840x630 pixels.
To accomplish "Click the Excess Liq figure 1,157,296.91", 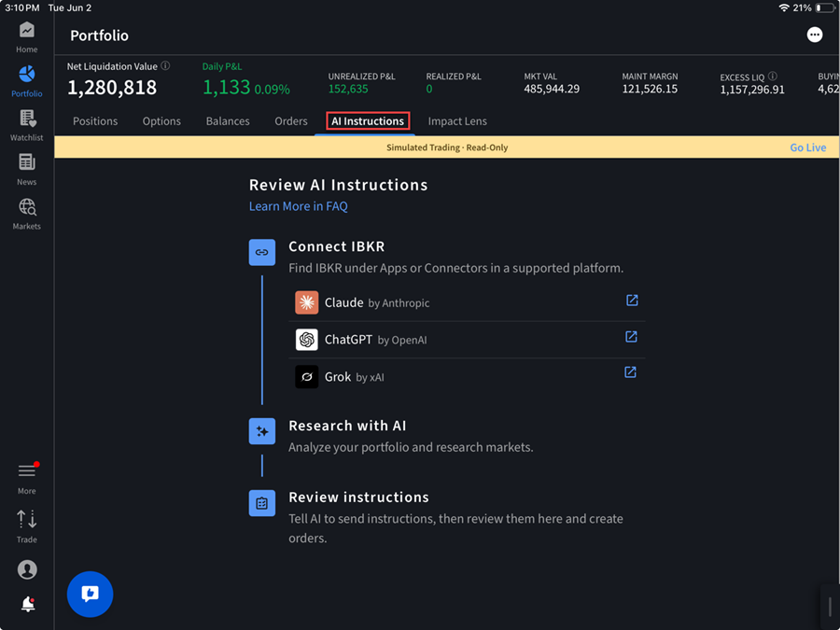I will point(752,90).
